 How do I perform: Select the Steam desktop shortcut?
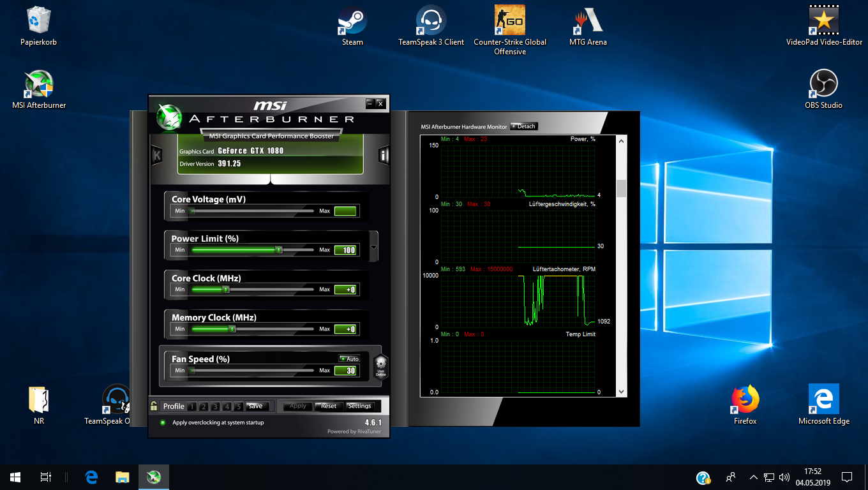352,26
